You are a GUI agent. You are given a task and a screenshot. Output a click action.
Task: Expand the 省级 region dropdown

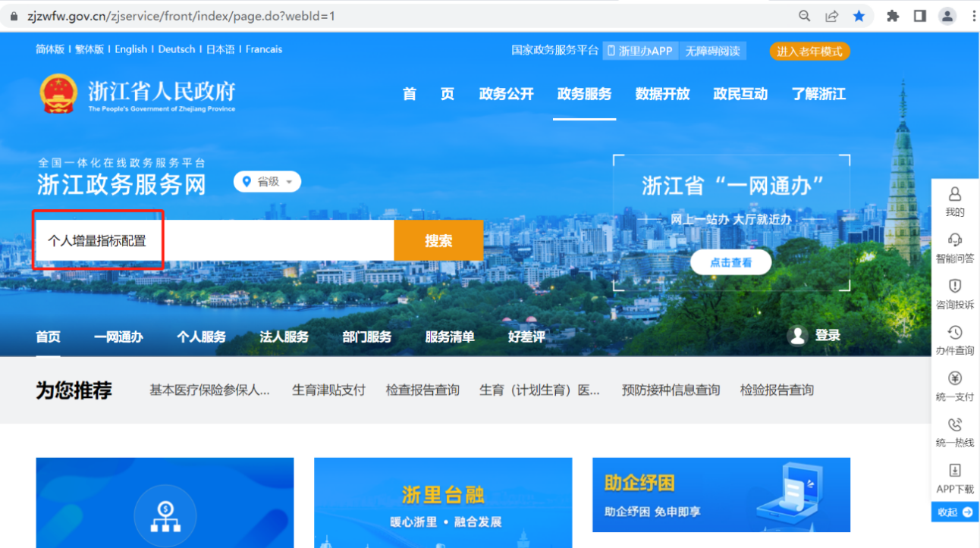(268, 182)
